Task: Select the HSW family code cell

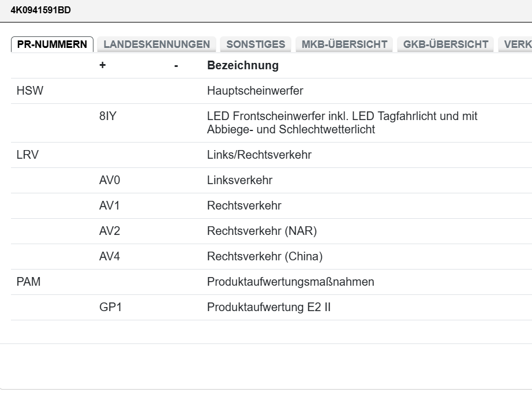Action: 30,91
